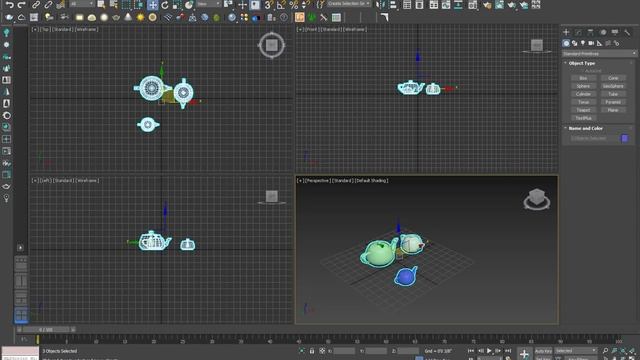Toggle the Angle Snap icon
Viewport: 640px width, 360px height.
point(281,5)
